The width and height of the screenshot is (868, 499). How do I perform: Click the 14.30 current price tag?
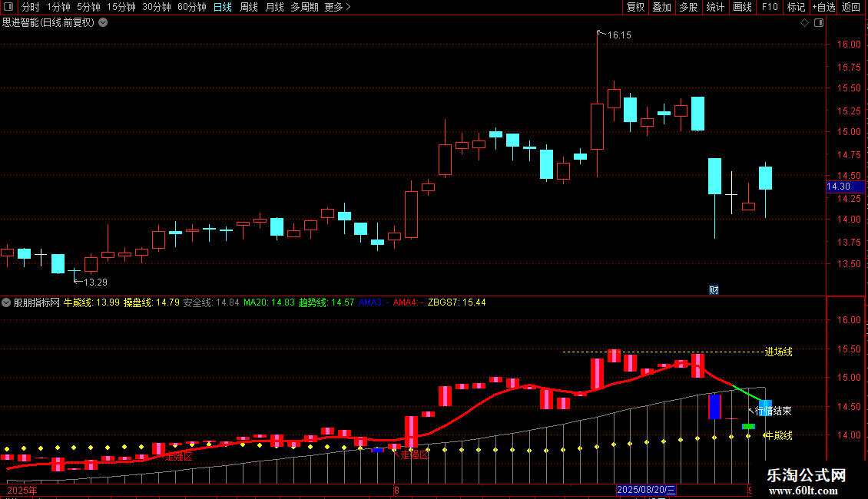(845, 187)
